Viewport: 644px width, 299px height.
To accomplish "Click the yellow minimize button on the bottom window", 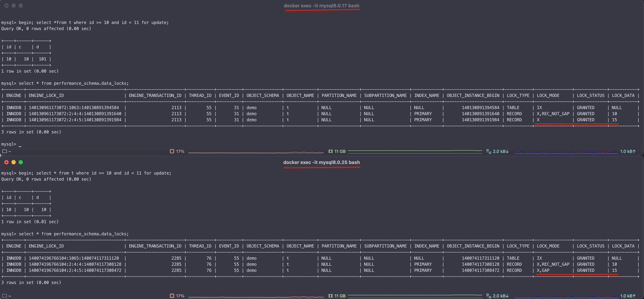I will pos(14,162).
